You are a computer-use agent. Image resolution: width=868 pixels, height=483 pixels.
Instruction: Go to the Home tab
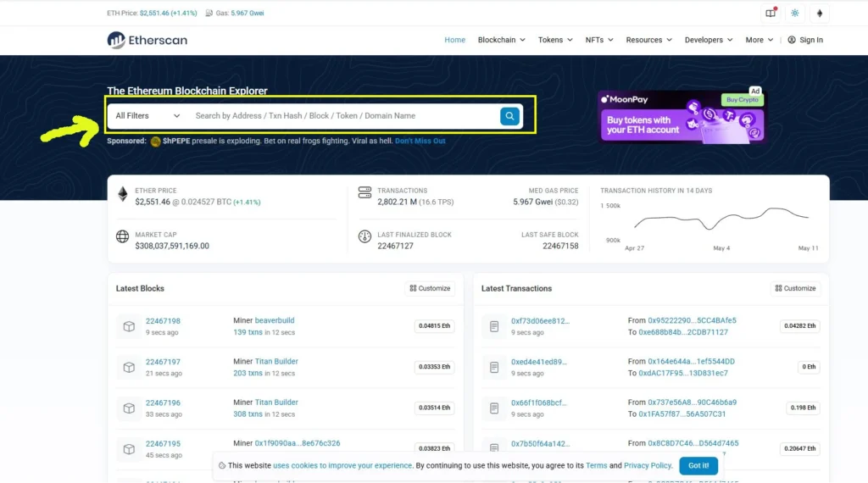coord(454,40)
